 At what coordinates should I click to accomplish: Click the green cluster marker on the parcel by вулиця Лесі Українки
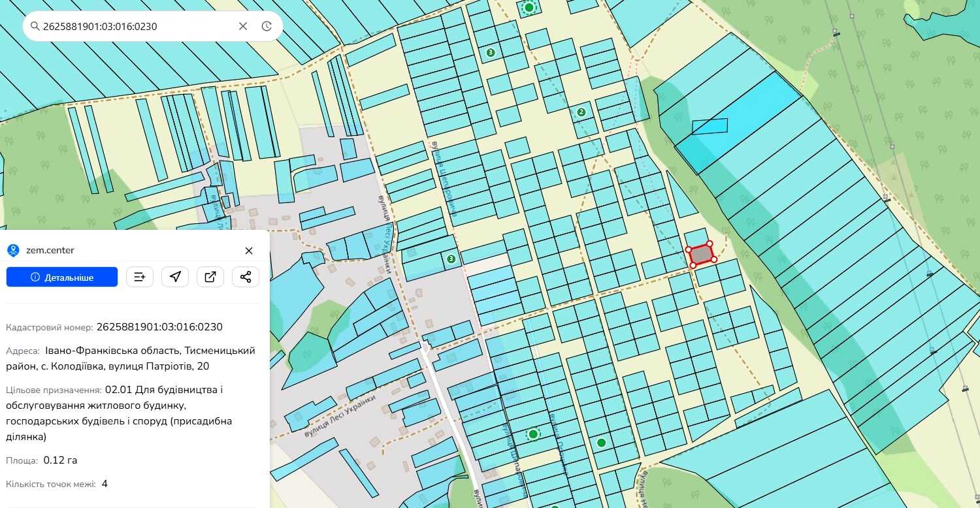pyautogui.click(x=451, y=259)
